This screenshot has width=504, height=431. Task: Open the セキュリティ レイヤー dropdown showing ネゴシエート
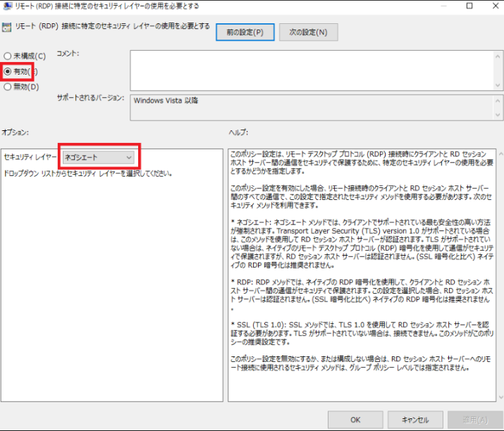click(99, 157)
